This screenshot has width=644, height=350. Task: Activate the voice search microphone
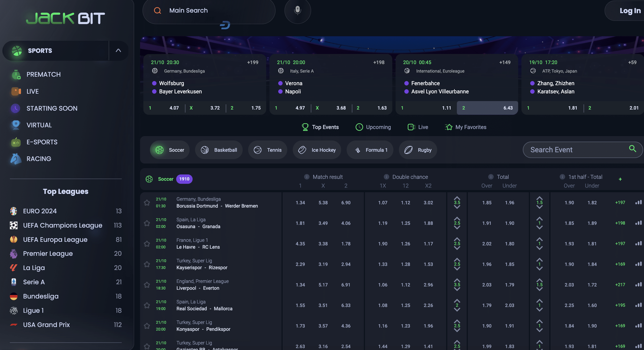(x=298, y=10)
